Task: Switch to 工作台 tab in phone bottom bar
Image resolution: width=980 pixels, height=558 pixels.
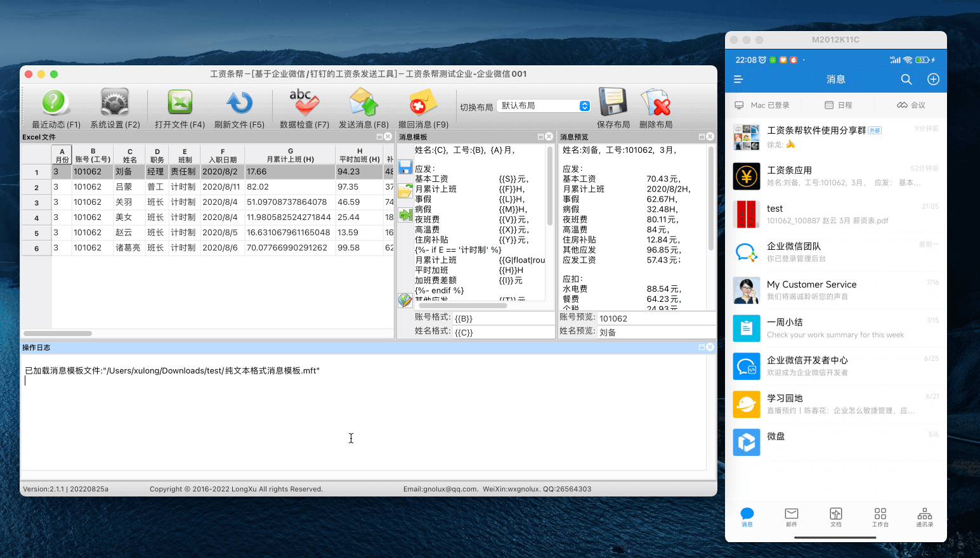Action: coord(880,517)
